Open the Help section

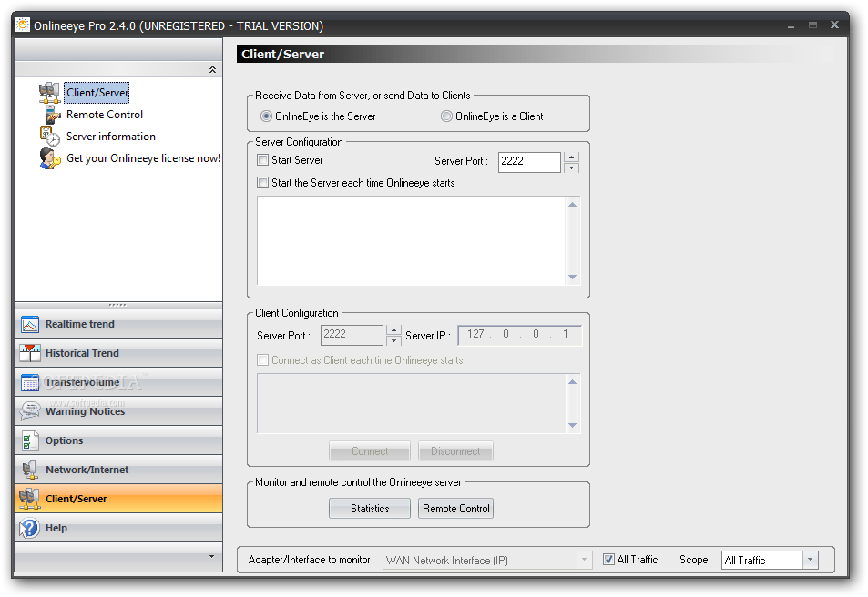click(118, 528)
